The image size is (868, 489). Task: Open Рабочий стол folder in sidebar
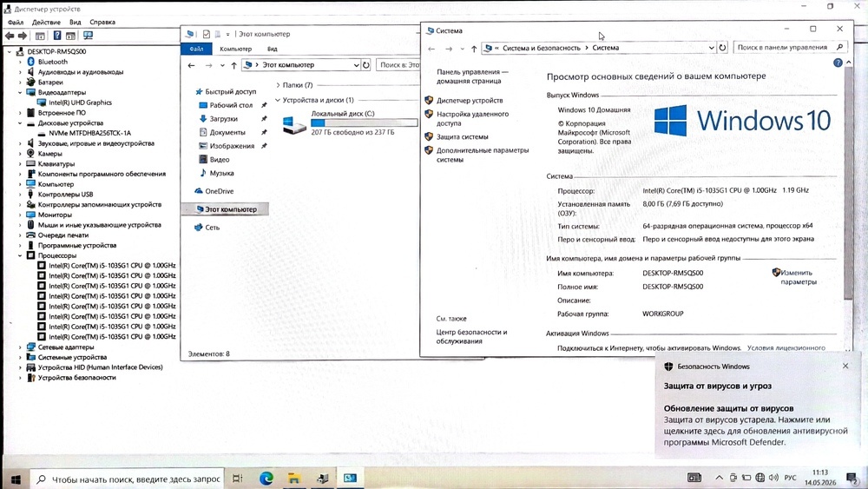pos(231,105)
